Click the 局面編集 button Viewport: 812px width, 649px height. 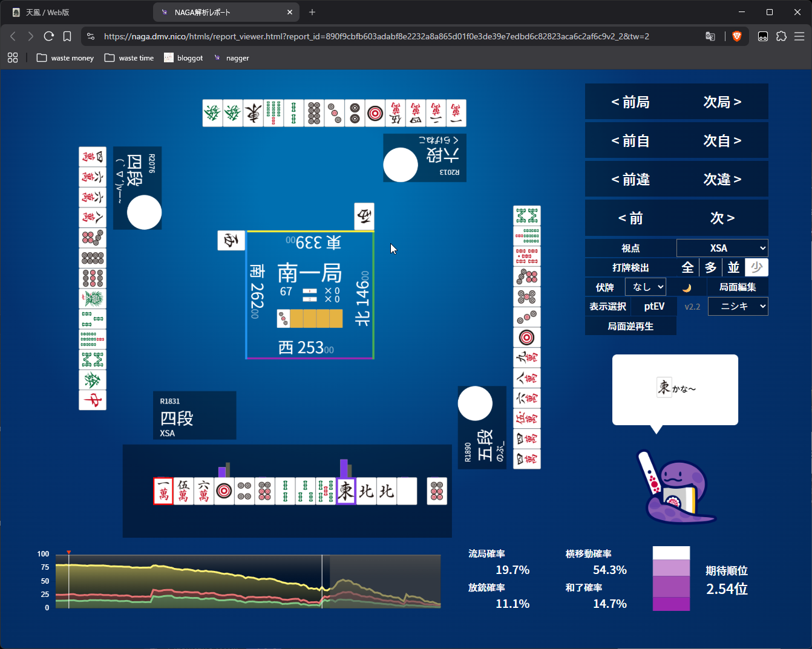point(738,287)
